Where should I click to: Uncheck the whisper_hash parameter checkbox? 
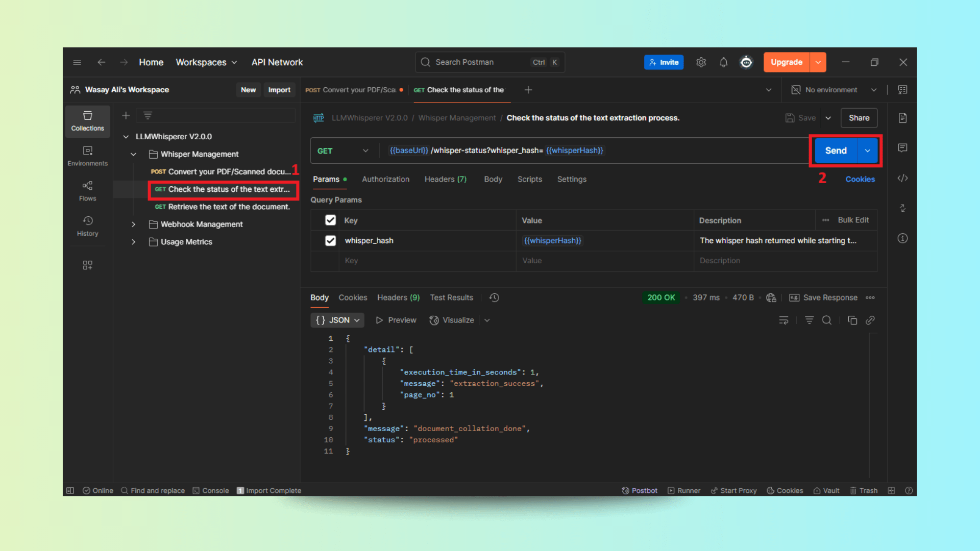[330, 240]
